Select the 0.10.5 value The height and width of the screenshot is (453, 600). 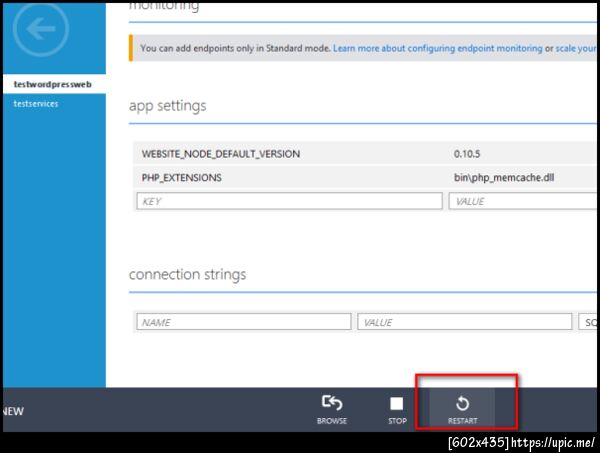(x=467, y=154)
